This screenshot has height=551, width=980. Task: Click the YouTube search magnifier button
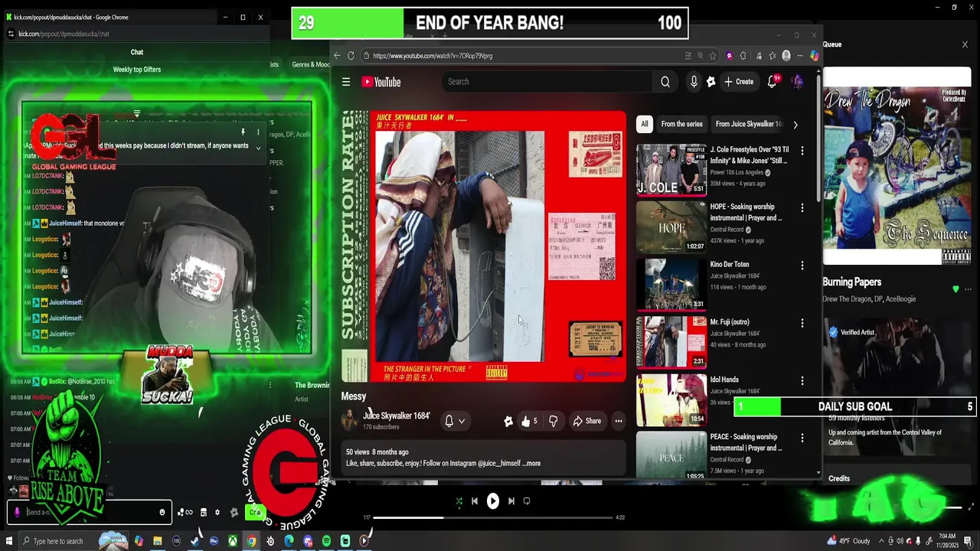(x=665, y=82)
